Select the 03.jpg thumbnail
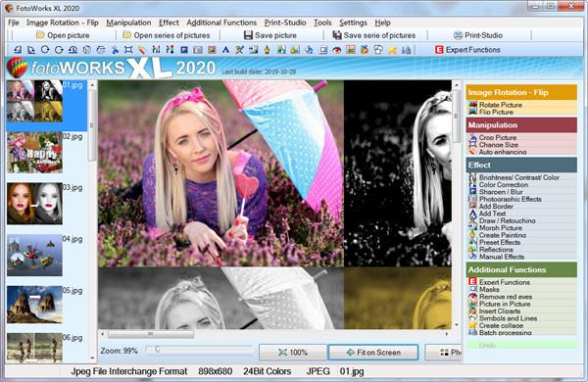Screen dimensions: 588x382 click(x=34, y=204)
